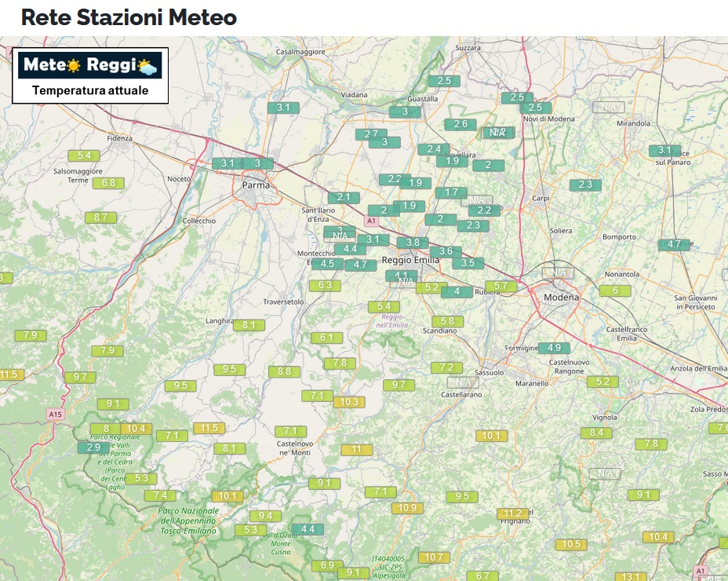Select the 5.7 marker near Rubiera
The height and width of the screenshot is (581, 728).
pyautogui.click(x=501, y=287)
